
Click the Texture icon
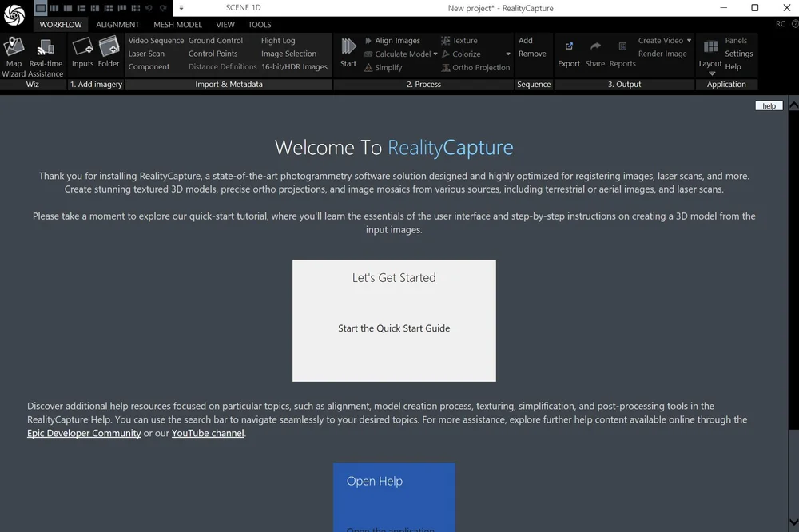point(445,40)
